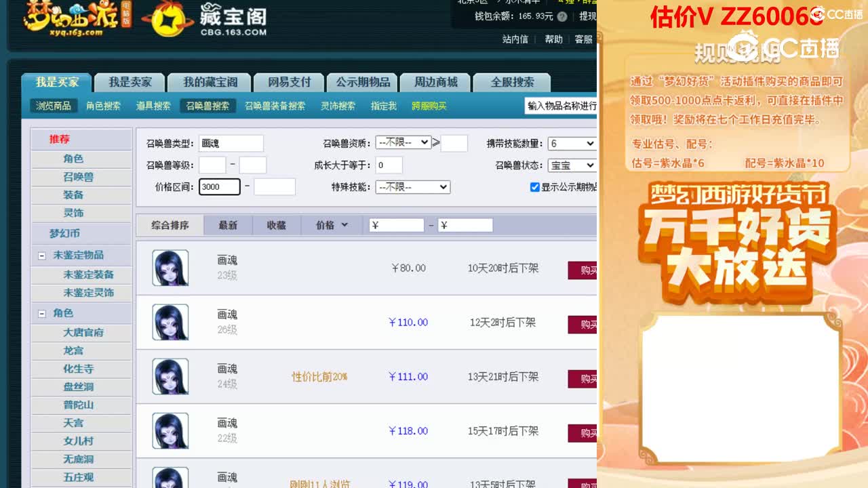Select 大唐官府 school in sidebar
868x488 pixels.
click(x=83, y=333)
